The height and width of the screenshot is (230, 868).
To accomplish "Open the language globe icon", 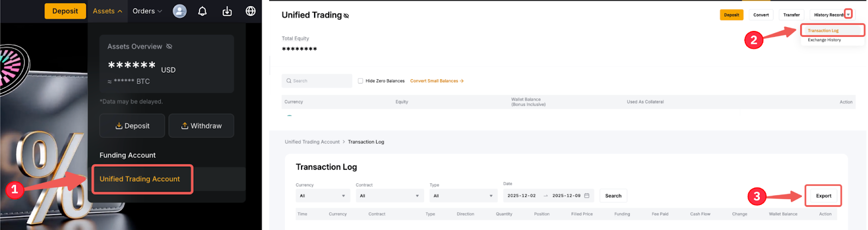I will (251, 11).
